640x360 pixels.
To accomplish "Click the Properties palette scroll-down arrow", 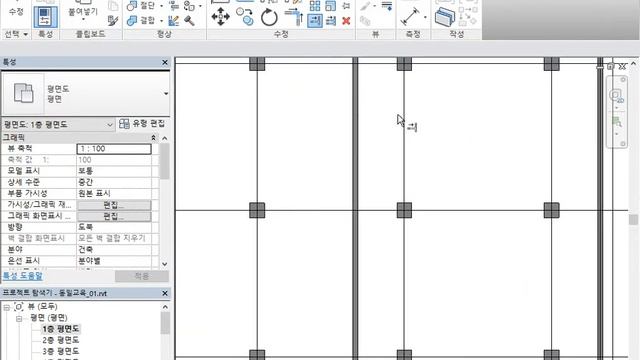I will click(x=164, y=264).
